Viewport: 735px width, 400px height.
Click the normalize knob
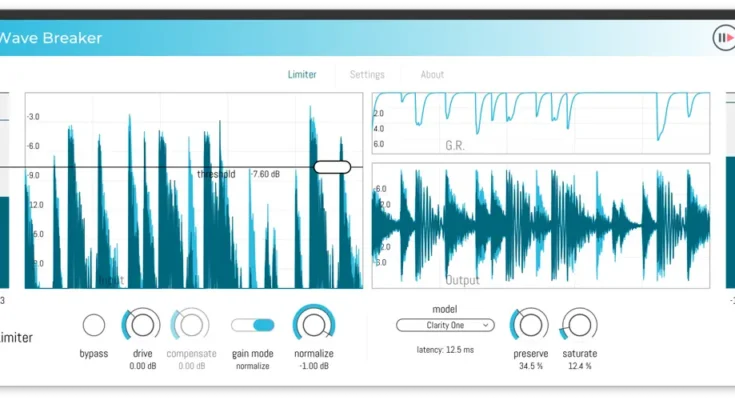[314, 324]
